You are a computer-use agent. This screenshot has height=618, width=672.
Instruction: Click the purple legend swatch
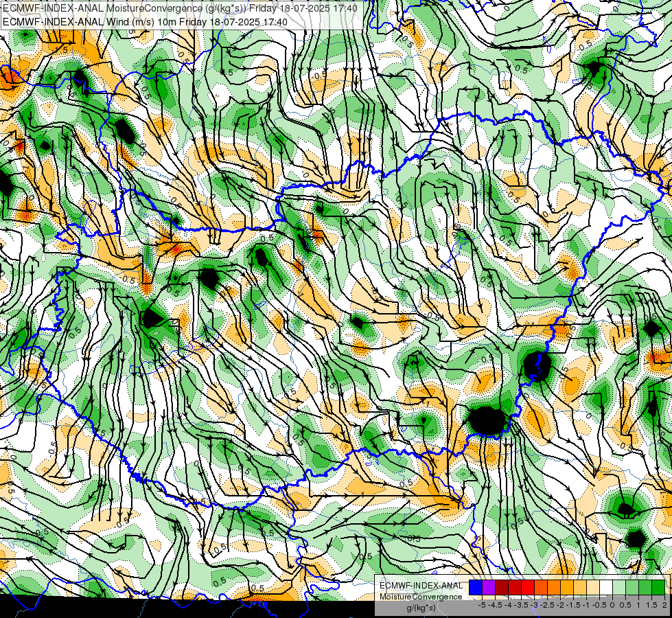489,588
